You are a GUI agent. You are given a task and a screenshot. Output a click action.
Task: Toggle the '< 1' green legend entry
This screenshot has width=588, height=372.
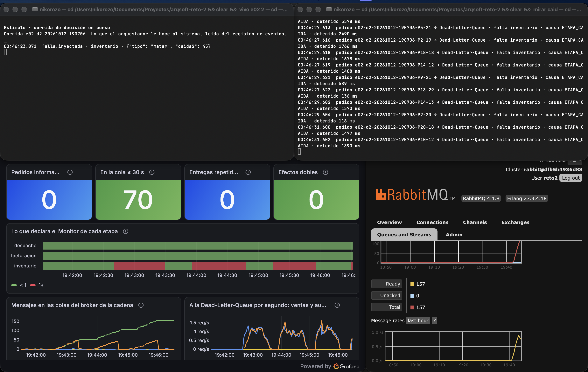point(19,285)
